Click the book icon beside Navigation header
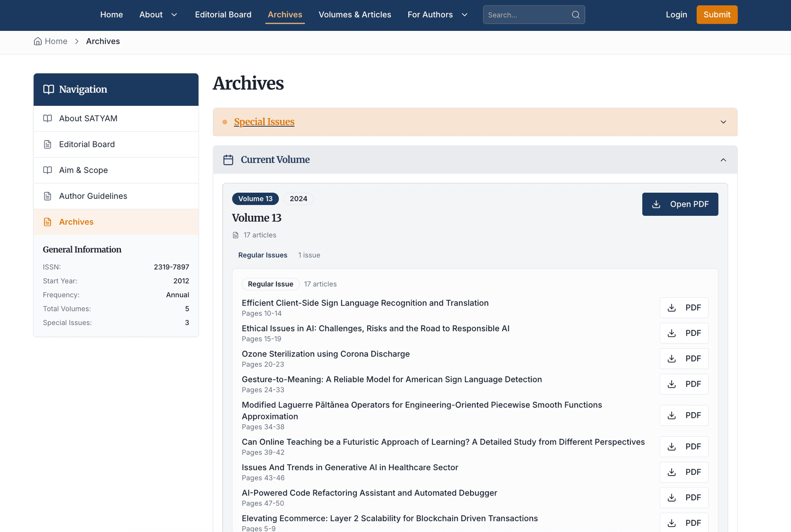This screenshot has height=532, width=791. (48, 89)
